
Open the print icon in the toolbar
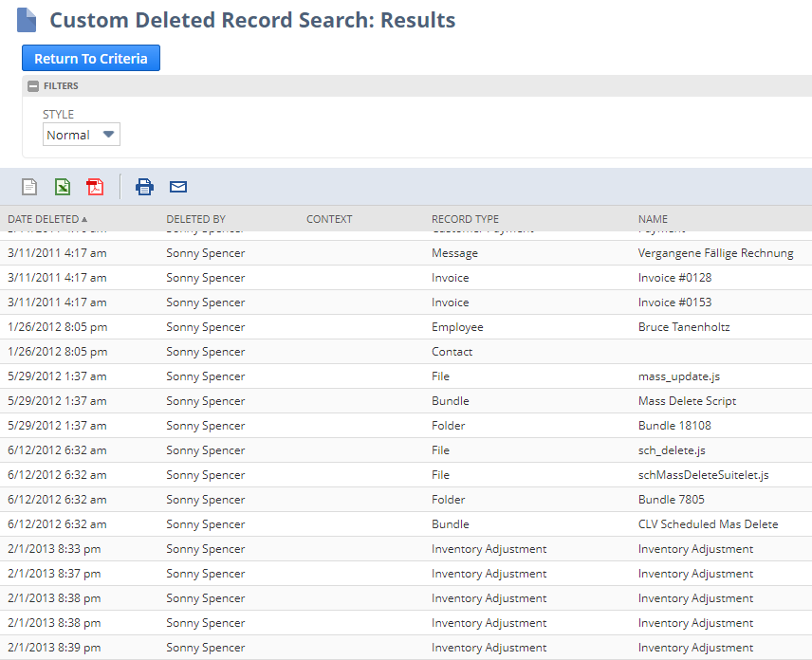(x=144, y=187)
